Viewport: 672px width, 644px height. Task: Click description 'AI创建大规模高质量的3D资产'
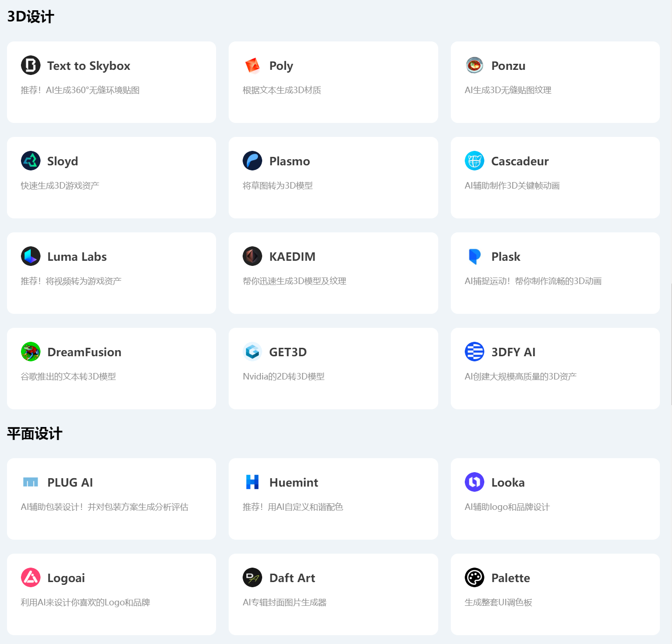(521, 376)
